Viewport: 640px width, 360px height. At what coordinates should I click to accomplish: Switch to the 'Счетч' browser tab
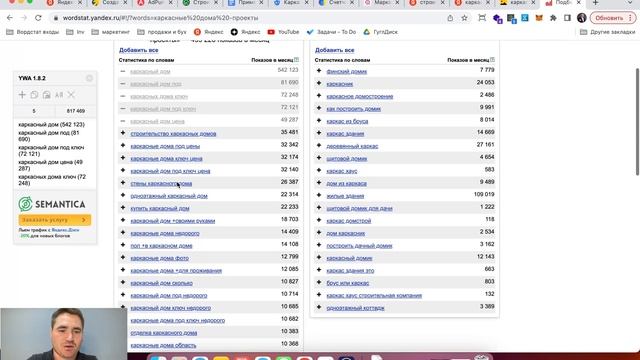coord(336,3)
